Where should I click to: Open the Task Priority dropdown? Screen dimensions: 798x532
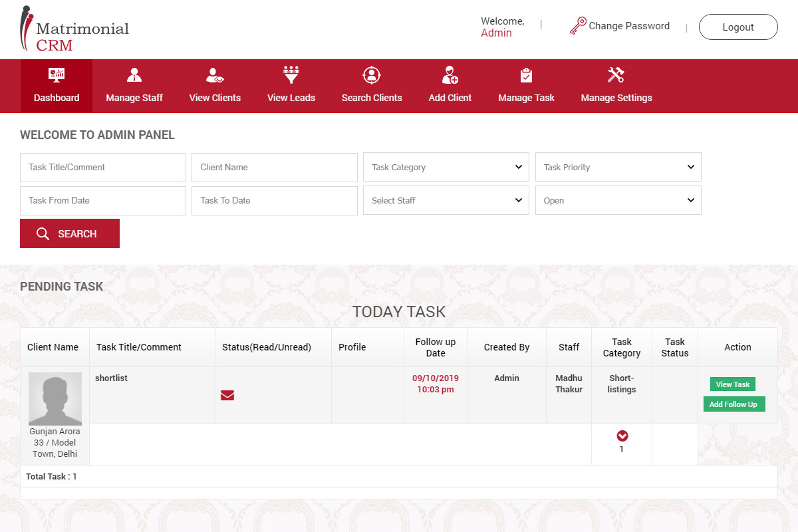618,167
